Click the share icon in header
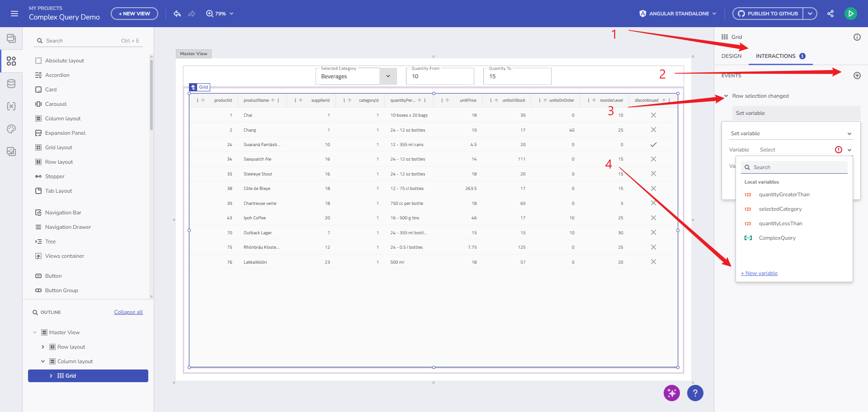The width and height of the screenshot is (868, 412). tap(830, 14)
